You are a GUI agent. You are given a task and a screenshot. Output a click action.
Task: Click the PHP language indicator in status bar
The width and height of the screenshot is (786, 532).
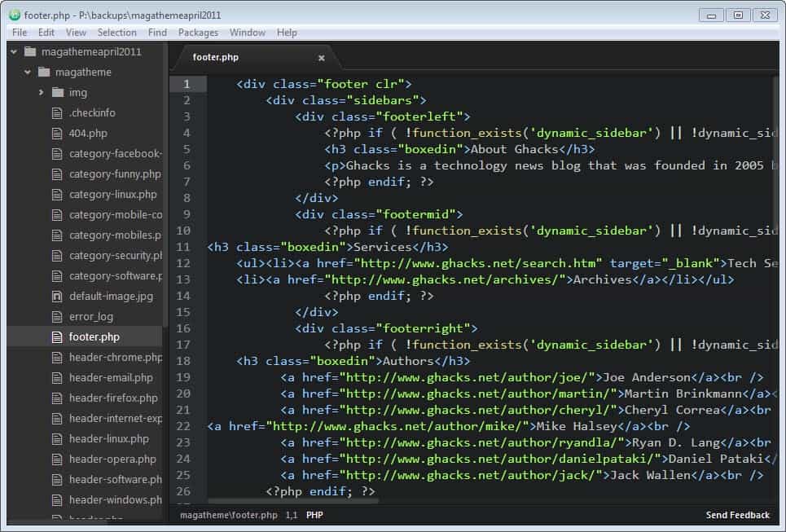pyautogui.click(x=314, y=514)
